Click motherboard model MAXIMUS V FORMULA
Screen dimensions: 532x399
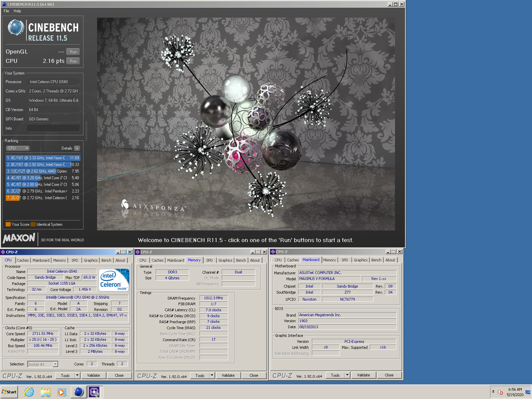[329, 279]
